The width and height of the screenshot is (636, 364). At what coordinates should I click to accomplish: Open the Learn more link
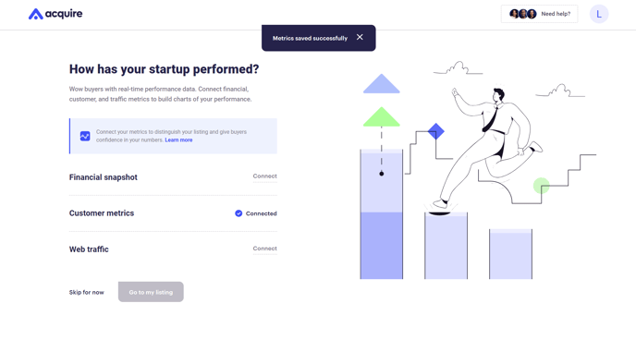tap(178, 140)
